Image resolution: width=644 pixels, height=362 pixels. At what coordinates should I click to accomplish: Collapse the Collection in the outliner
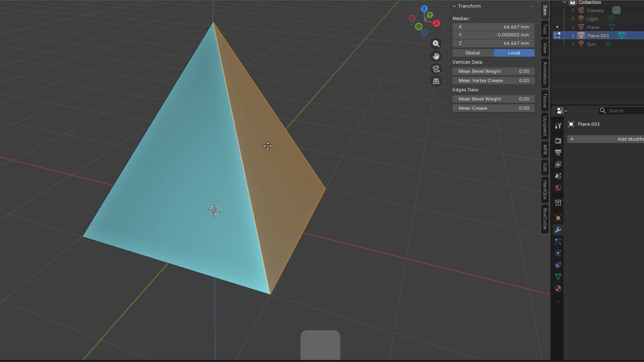[x=565, y=3]
